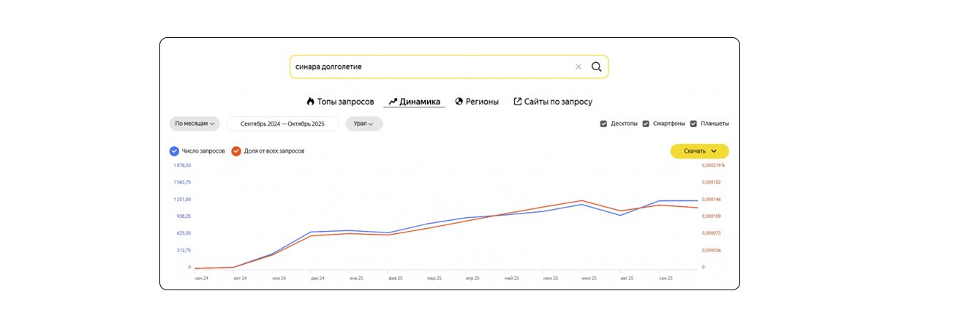Clear the search field with the X icon

tap(578, 67)
